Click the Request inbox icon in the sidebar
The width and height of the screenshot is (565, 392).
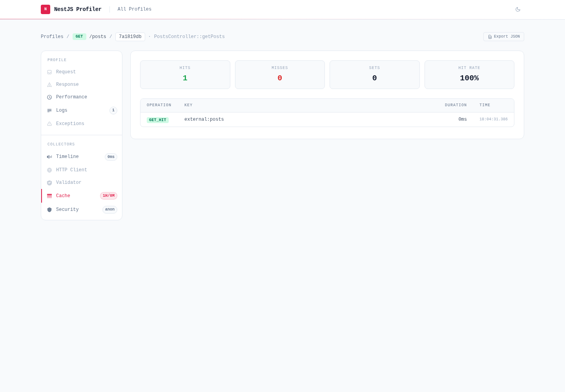coord(49,72)
